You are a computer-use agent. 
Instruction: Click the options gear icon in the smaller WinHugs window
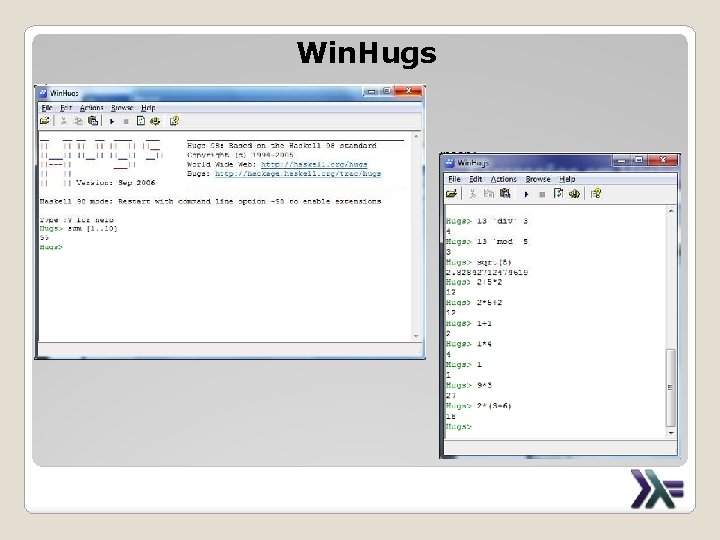click(574, 193)
